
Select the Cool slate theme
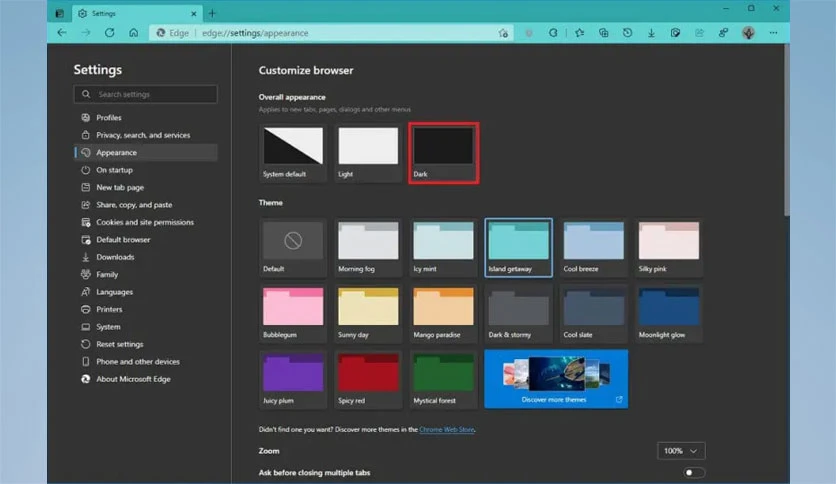(x=594, y=313)
